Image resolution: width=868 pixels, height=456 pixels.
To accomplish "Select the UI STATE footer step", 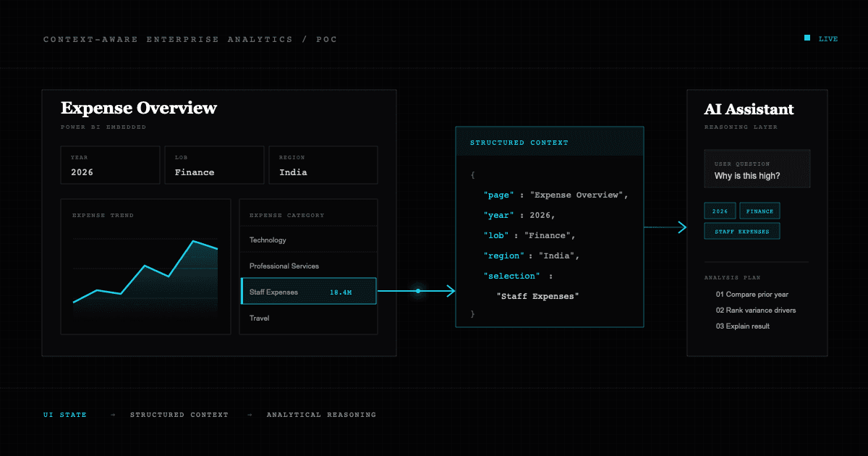I will coord(65,415).
